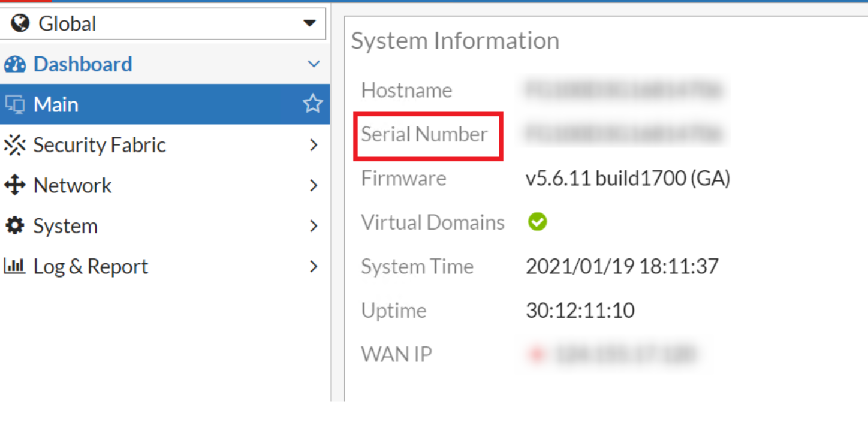Toggle the favorite star on Main
Image resolution: width=868 pixels, height=431 pixels.
312,104
